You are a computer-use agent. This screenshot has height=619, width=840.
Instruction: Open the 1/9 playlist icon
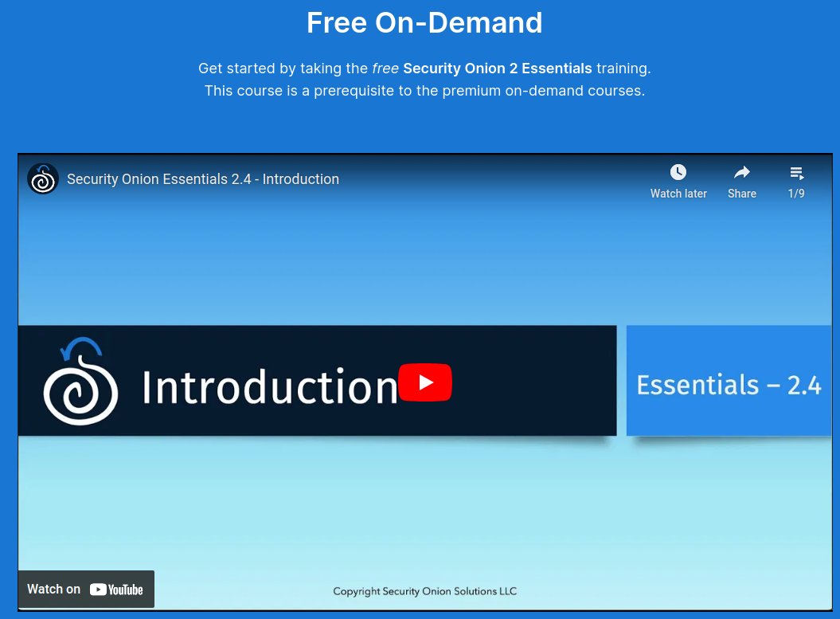797,173
